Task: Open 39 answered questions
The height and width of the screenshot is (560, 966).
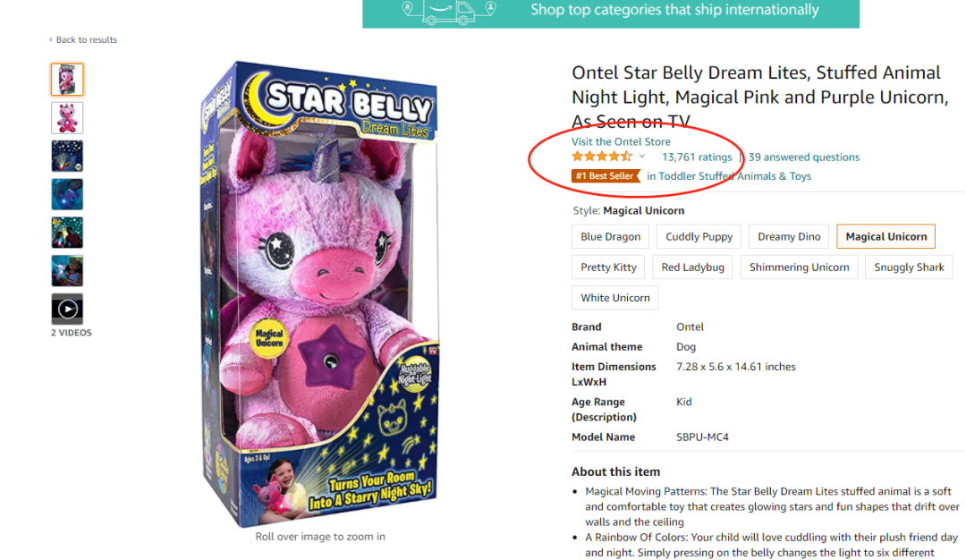Action: [804, 157]
